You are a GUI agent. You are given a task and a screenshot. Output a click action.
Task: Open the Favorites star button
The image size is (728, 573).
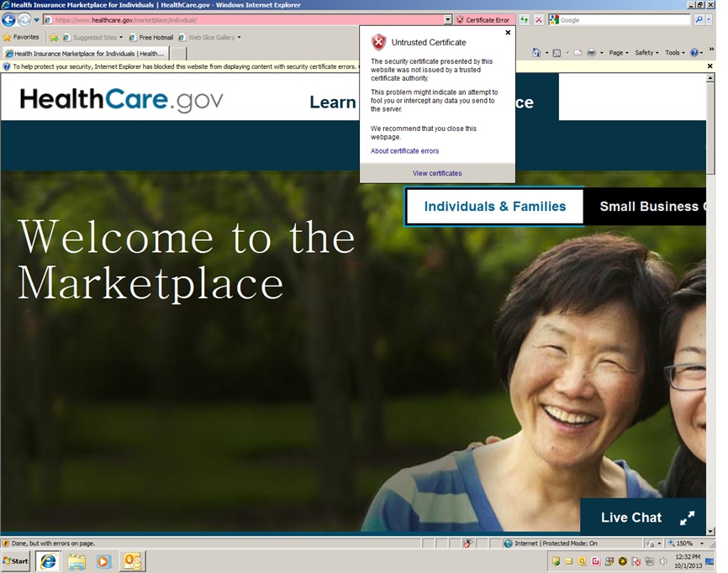click(x=21, y=37)
